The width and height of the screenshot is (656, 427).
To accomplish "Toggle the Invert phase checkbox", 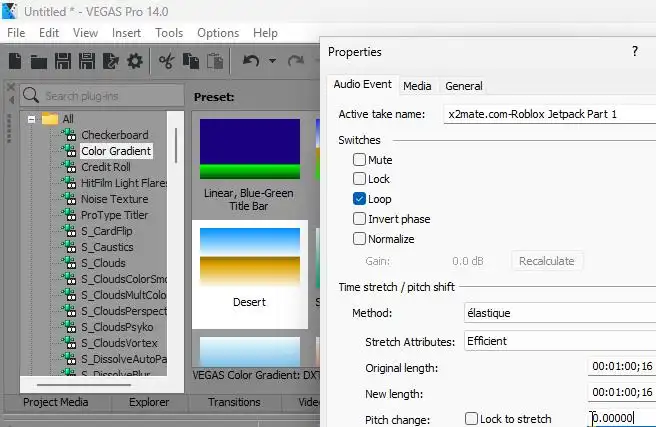I will pos(359,219).
